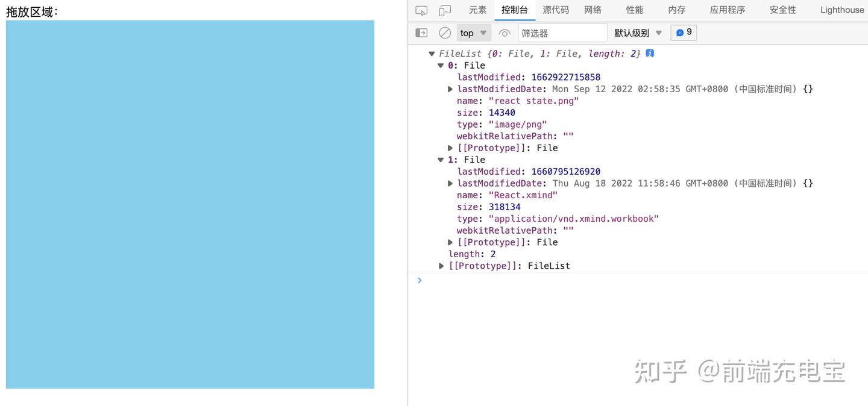
Task: Click the 拖放区域 label text
Action: click(x=32, y=11)
